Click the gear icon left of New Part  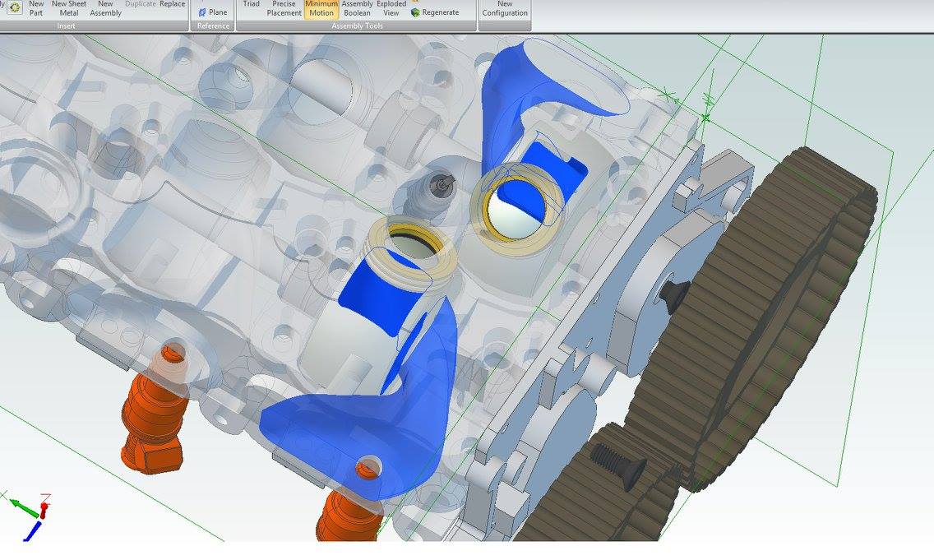[14, 7]
